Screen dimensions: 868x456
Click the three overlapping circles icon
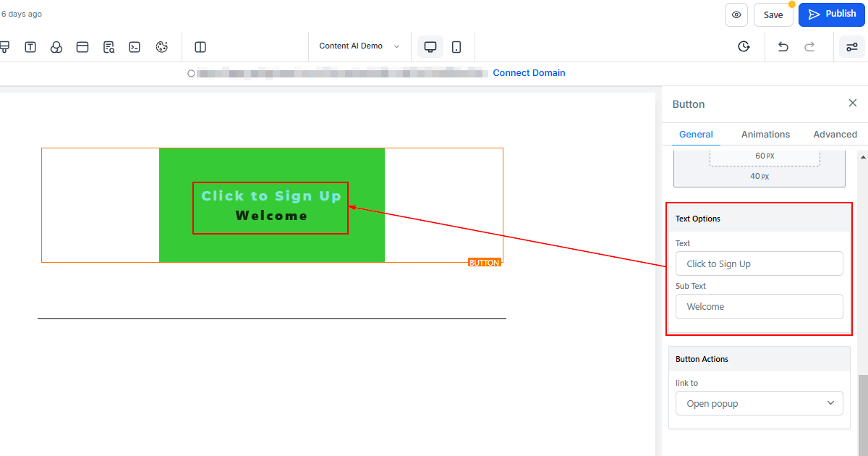tap(56, 47)
